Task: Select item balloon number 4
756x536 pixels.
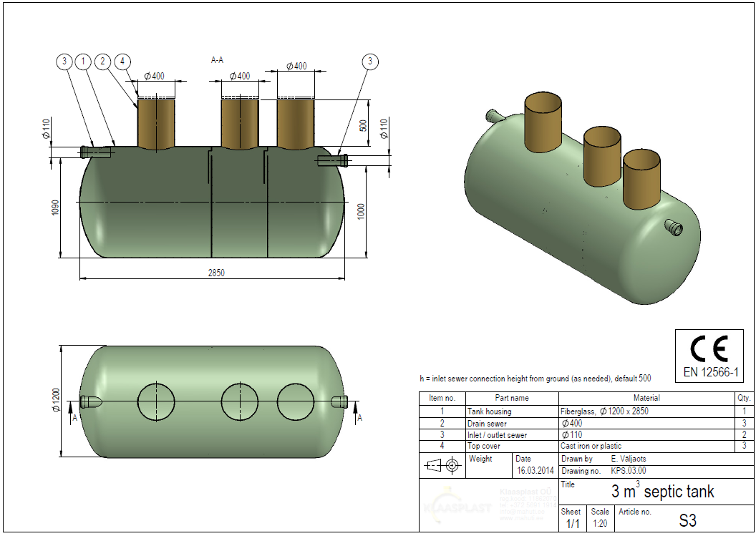Action: pyautogui.click(x=122, y=62)
